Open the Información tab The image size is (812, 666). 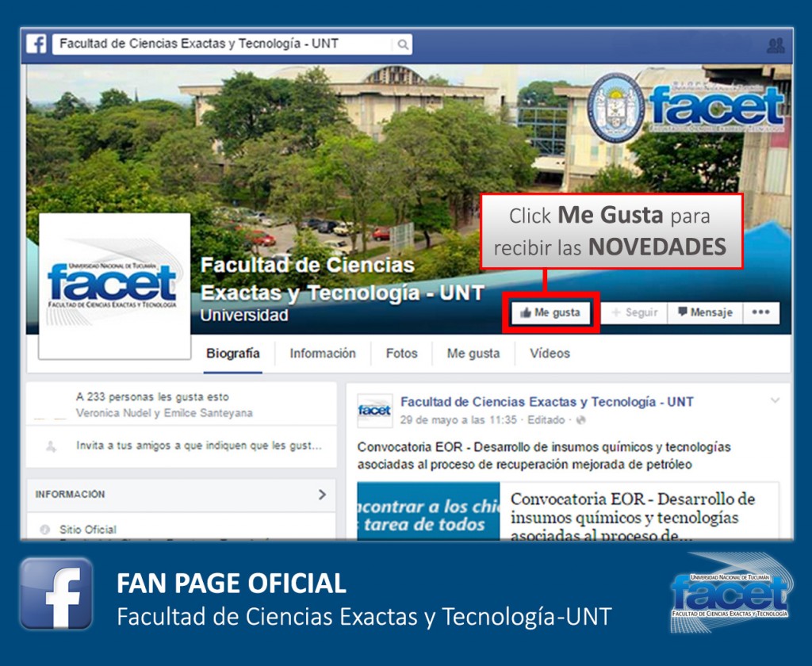pos(323,354)
